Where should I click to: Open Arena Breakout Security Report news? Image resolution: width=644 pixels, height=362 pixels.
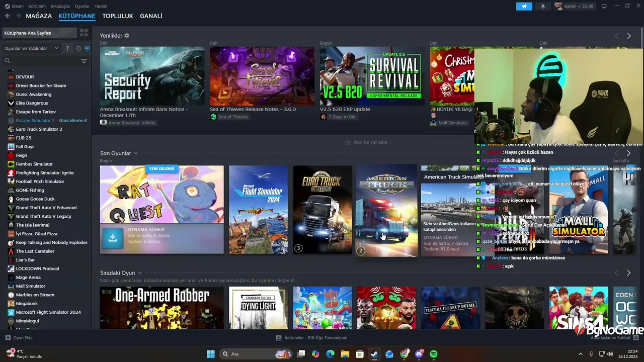coord(152,76)
